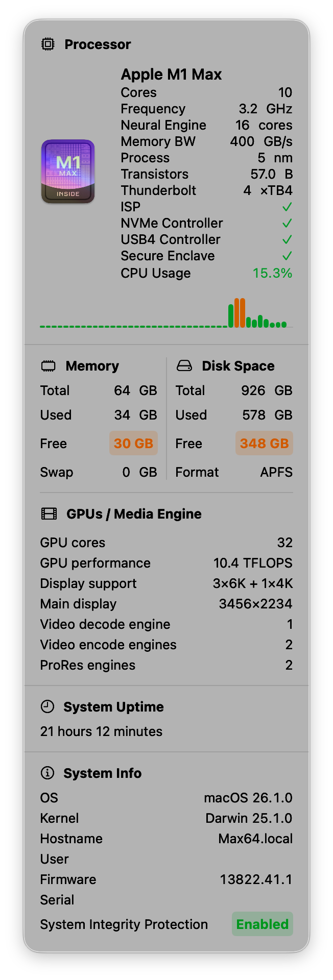Click the 348 GB free disk badge
Screen dimensions: 333x980
[x=264, y=444]
